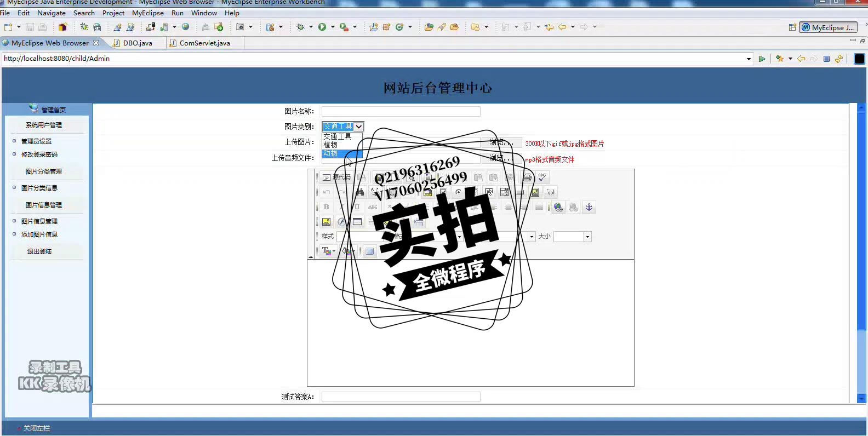Click the 图片名称 text input field
868x436 pixels.
tap(401, 111)
